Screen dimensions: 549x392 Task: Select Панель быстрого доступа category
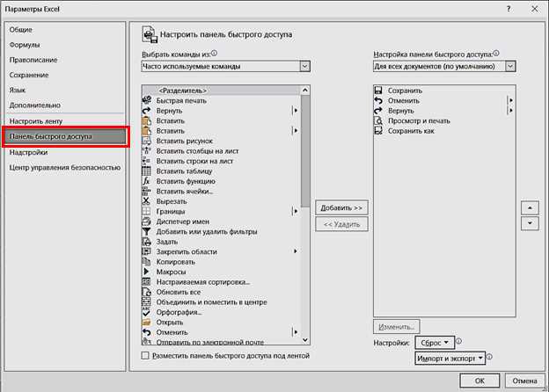pos(65,137)
